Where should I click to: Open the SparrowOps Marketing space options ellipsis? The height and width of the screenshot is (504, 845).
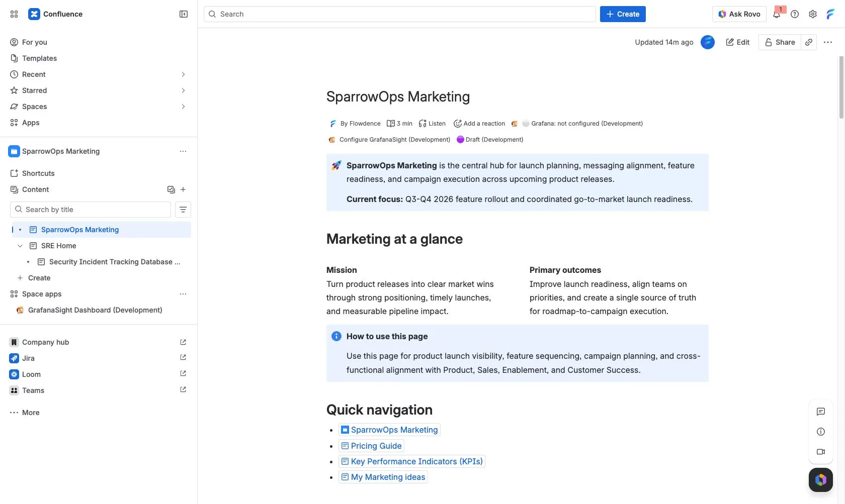[x=183, y=151]
